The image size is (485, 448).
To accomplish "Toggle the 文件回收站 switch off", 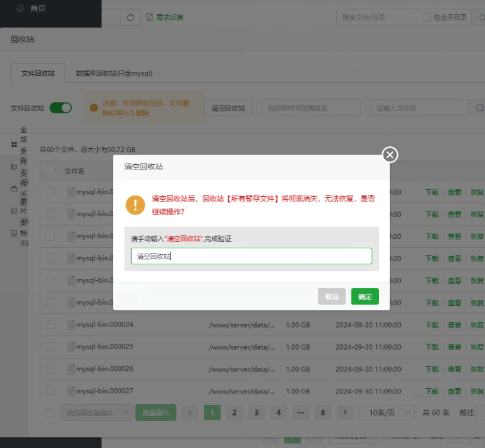I will [60, 108].
